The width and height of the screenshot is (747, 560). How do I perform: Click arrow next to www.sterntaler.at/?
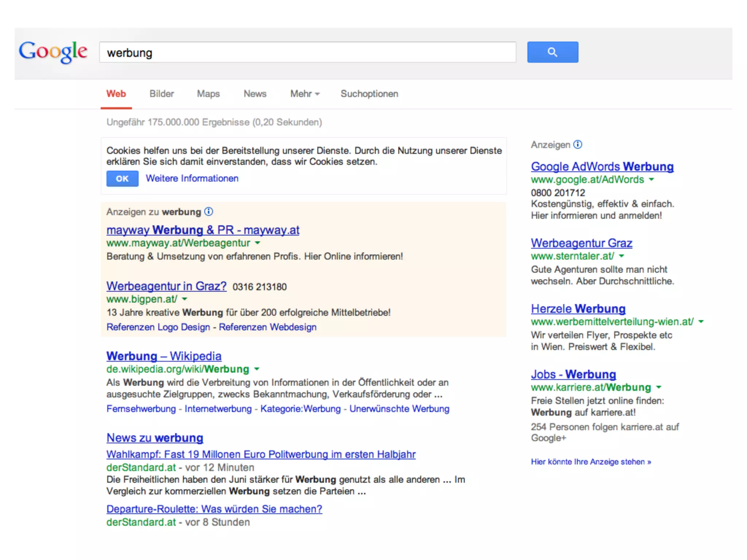pos(622,256)
